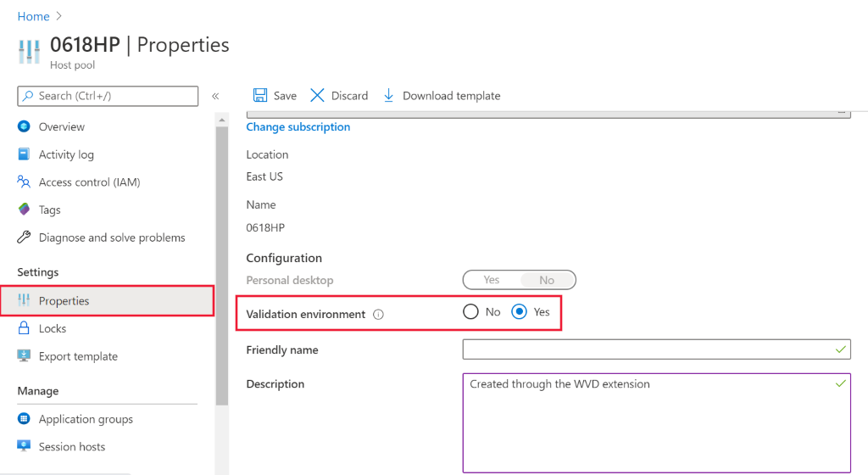Select Yes for Validation environment

[520, 312]
